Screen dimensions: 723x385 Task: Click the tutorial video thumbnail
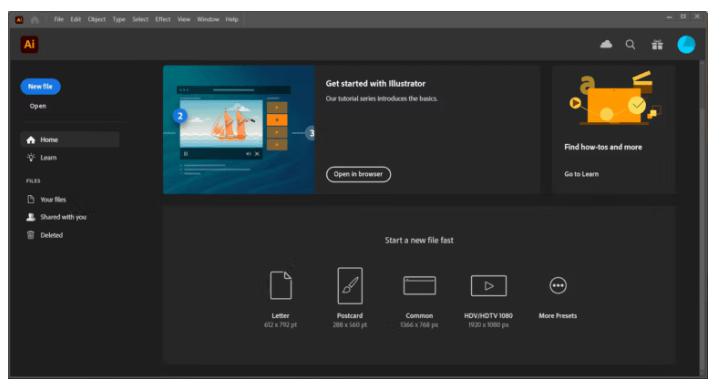tap(239, 130)
